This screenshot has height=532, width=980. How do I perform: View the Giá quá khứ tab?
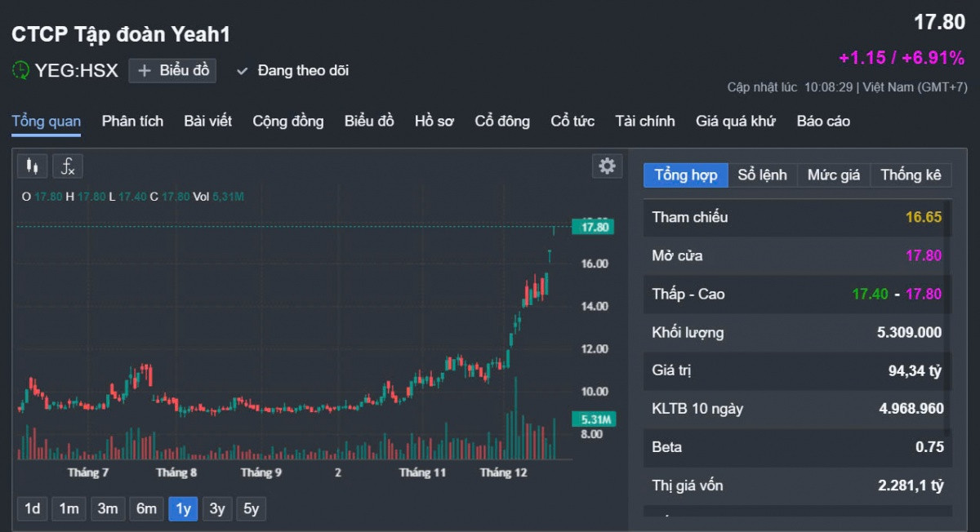pyautogui.click(x=735, y=122)
